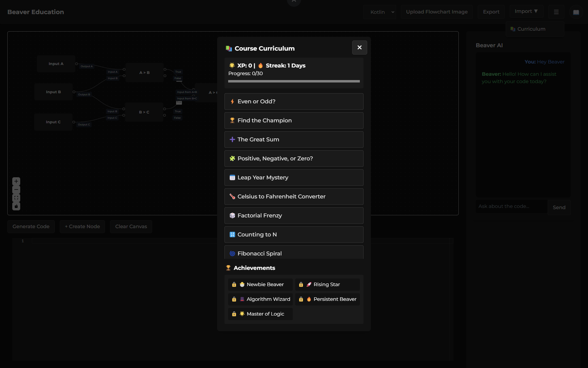The height and width of the screenshot is (368, 588).
Task: Zoom out on the flowchart canvas
Action: (x=16, y=190)
